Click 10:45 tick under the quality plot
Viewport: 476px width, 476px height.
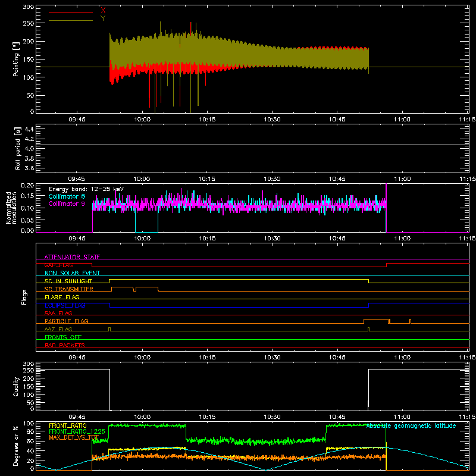click(337, 417)
